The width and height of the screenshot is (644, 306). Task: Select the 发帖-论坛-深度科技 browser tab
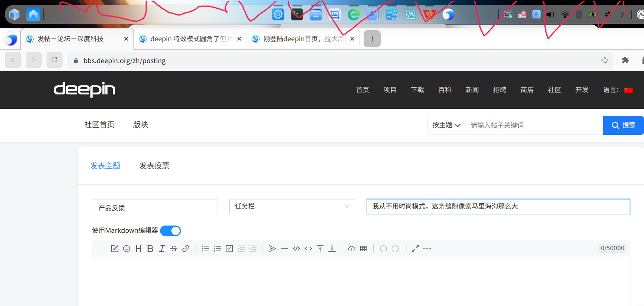[x=77, y=39]
